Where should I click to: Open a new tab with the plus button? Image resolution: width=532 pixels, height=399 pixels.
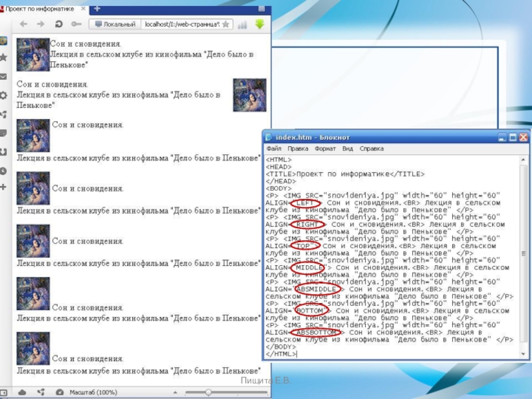click(97, 8)
